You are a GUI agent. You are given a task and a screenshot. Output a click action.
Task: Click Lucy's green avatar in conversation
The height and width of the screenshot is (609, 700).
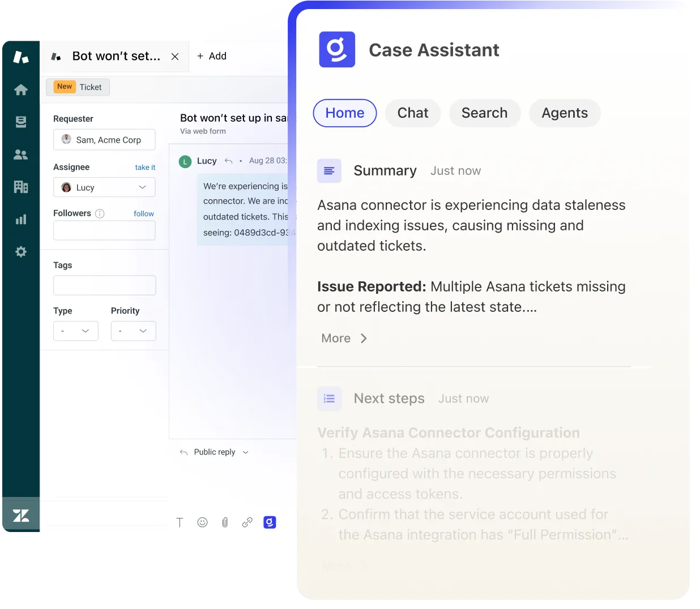point(185,161)
